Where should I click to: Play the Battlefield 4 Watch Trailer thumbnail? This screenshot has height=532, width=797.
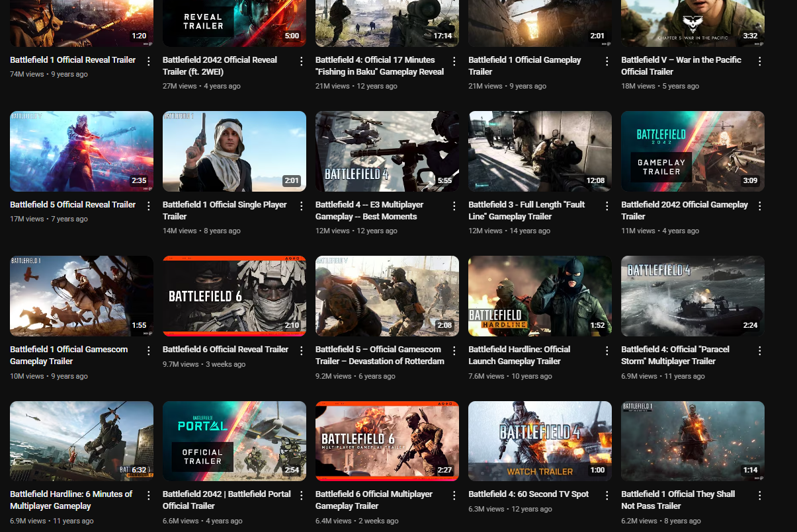540,441
